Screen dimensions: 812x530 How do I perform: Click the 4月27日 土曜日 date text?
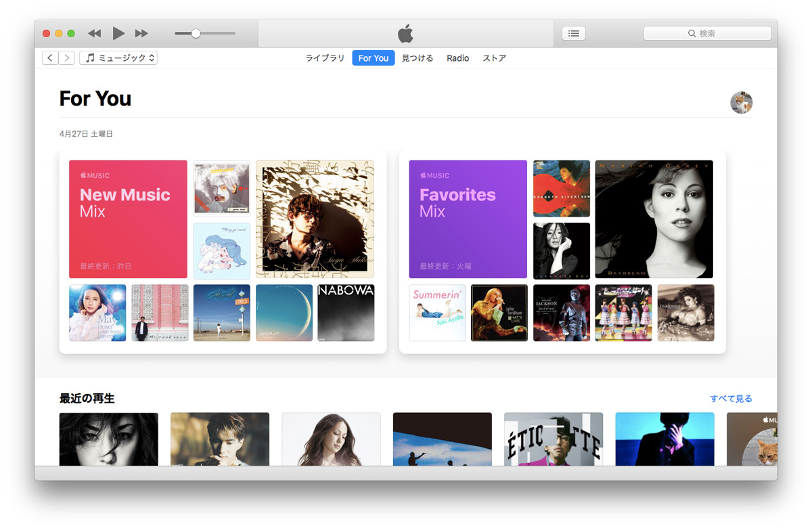click(86, 134)
